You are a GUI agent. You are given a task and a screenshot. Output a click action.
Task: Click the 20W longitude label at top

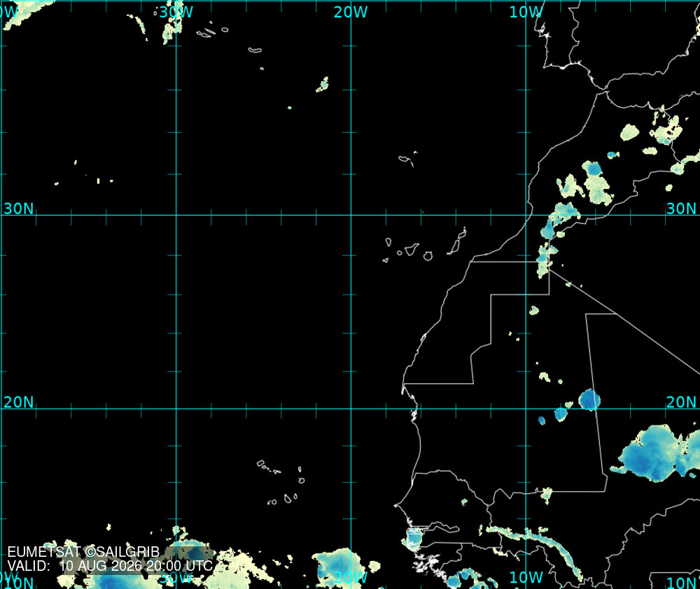pos(351,12)
